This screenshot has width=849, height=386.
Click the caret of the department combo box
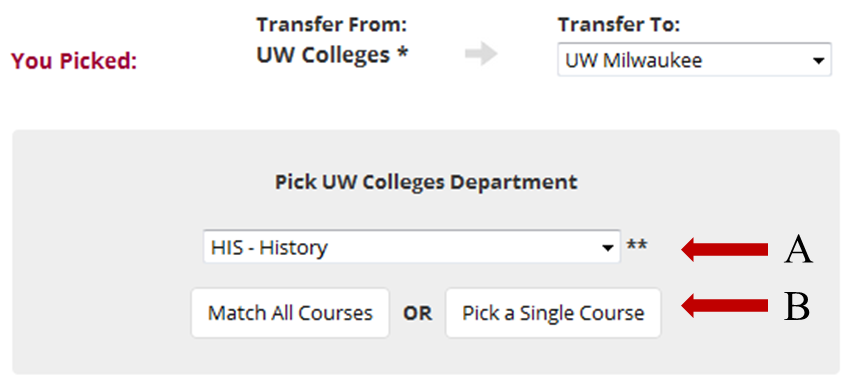(x=609, y=248)
